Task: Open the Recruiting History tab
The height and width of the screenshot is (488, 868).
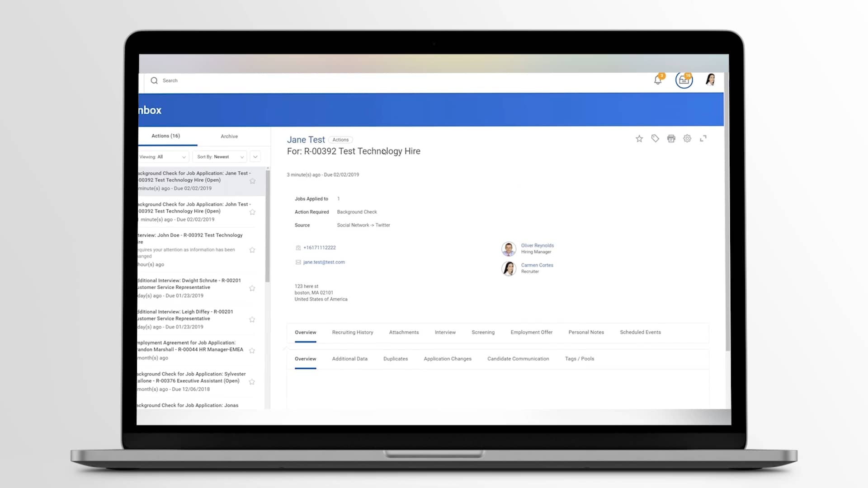Action: (353, 332)
